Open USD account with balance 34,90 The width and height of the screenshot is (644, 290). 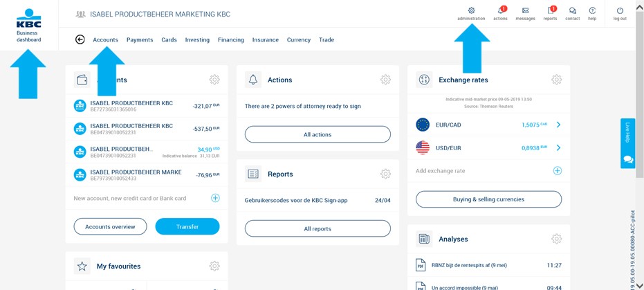tap(147, 152)
